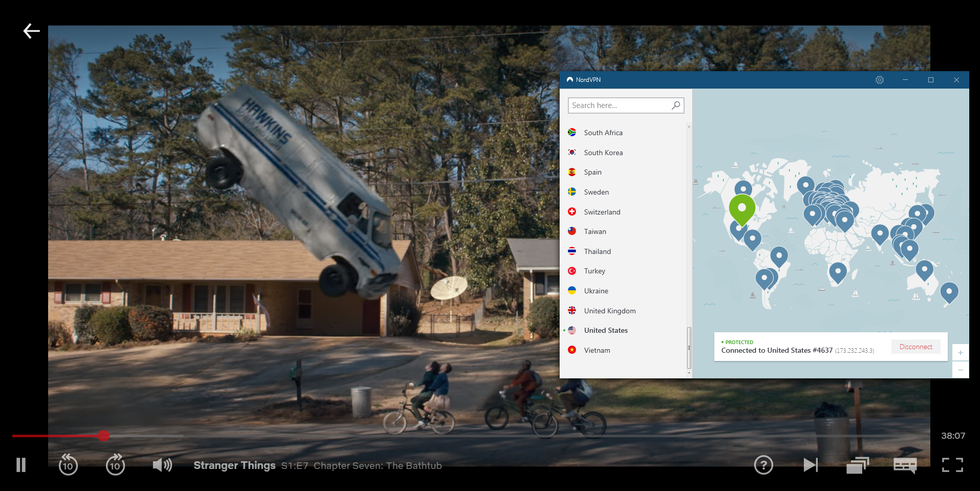Click the green connected United States map pin
This screenshot has width=980, height=491.
[x=742, y=209]
